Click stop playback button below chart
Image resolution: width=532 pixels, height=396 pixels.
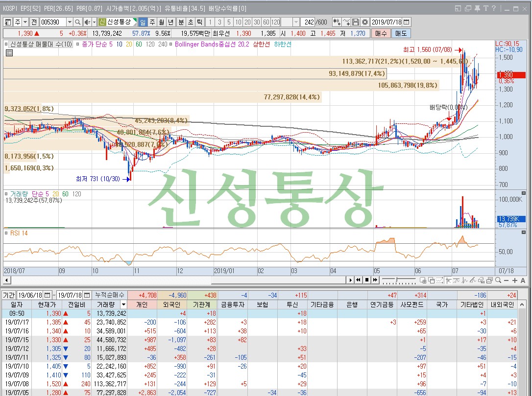point(367,280)
